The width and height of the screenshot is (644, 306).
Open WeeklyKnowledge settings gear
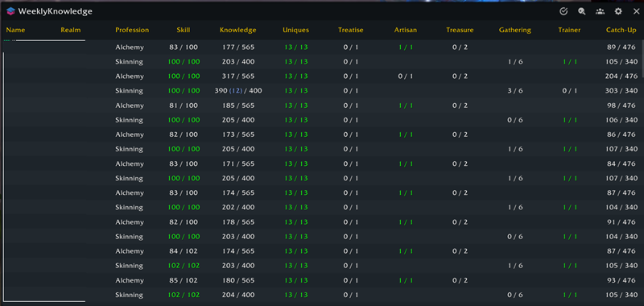618,11
